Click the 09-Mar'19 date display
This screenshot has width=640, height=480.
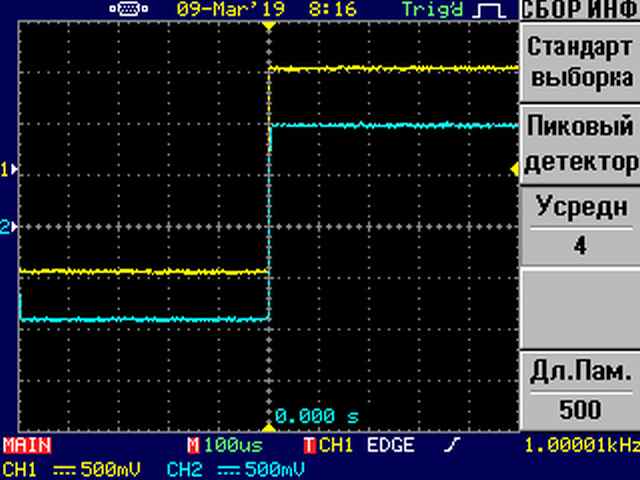click(231, 9)
